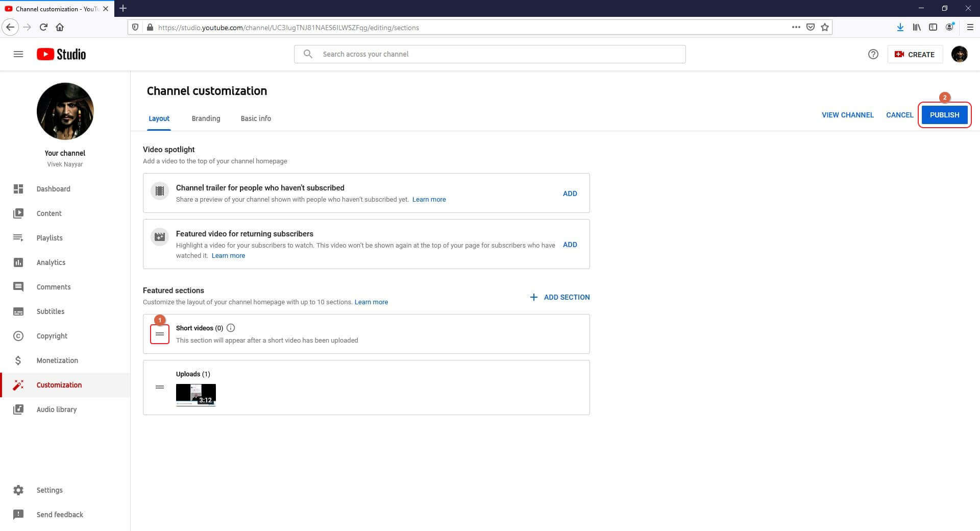
Task: Click the blue PUBLISH button
Action: tap(944, 115)
